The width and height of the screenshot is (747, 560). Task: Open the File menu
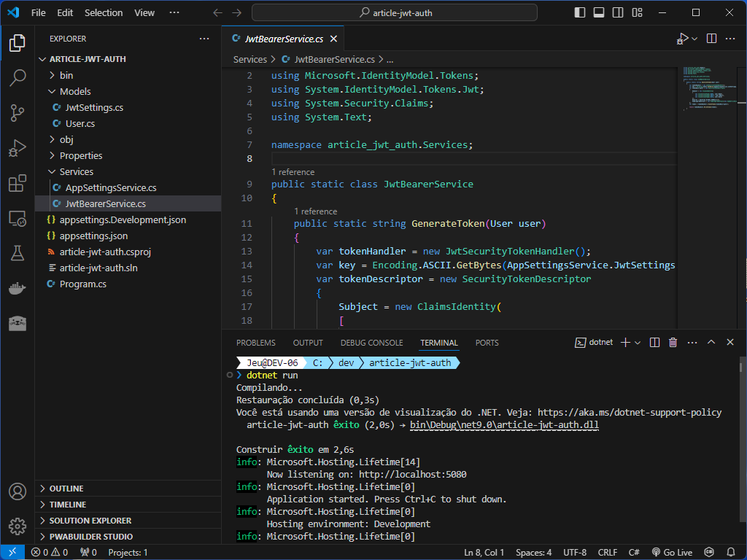pyautogui.click(x=38, y=13)
